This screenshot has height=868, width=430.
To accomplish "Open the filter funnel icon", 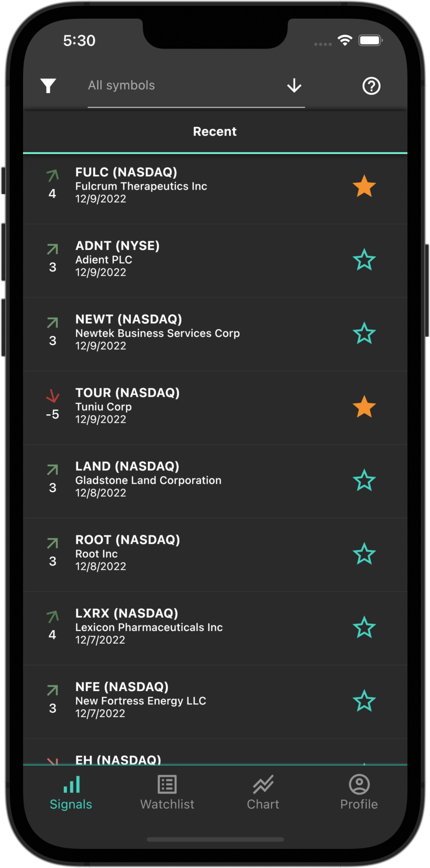I will [x=48, y=86].
